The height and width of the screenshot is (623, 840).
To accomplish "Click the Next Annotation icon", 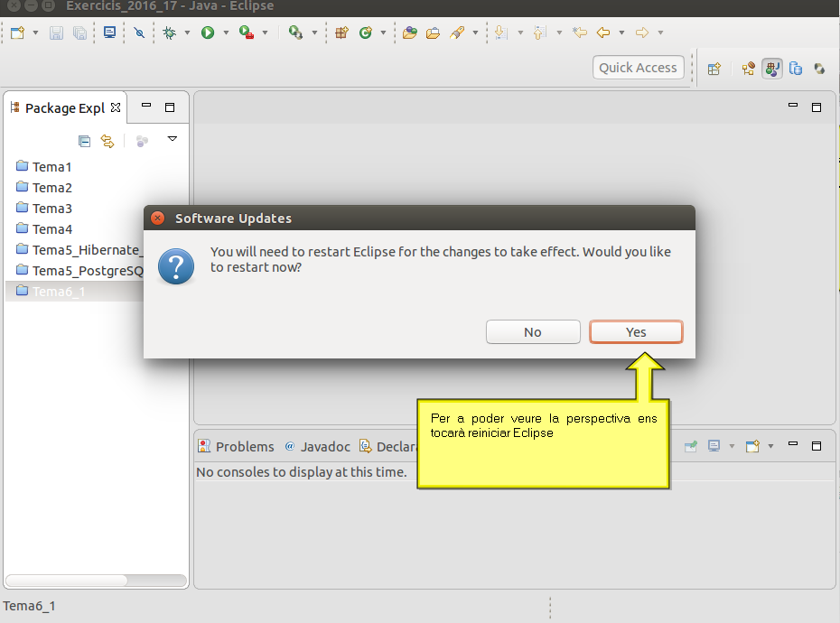I will pos(501,33).
